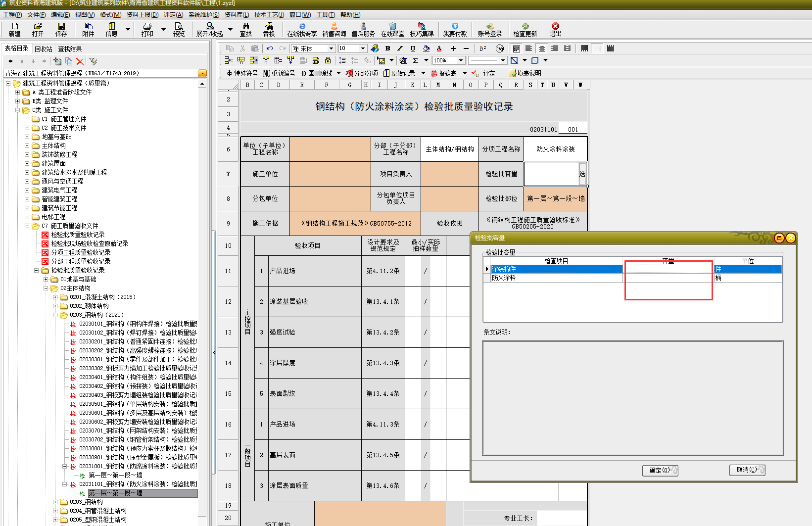Click the 检查更新 check updates icon
This screenshot has width=812, height=526.
tap(525, 30)
